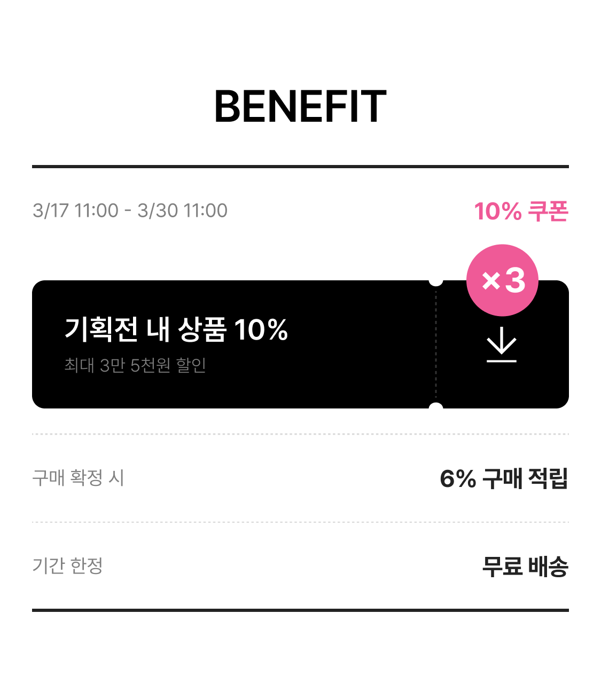Screen dimensions: 601x700
Task: Click the dotted separator above 기간 한정
Action: (300, 522)
